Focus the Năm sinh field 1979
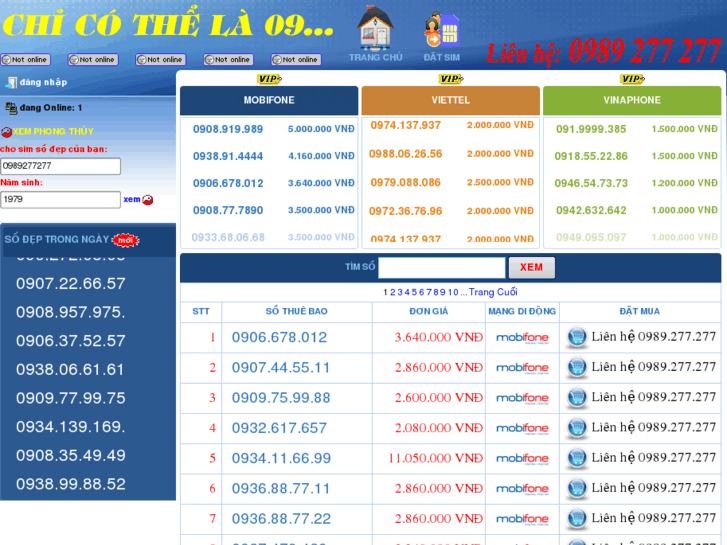The image size is (727, 545). (61, 199)
